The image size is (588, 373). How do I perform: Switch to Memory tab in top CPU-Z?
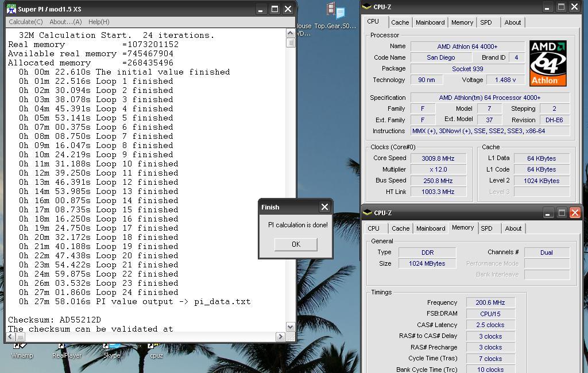[x=462, y=22]
